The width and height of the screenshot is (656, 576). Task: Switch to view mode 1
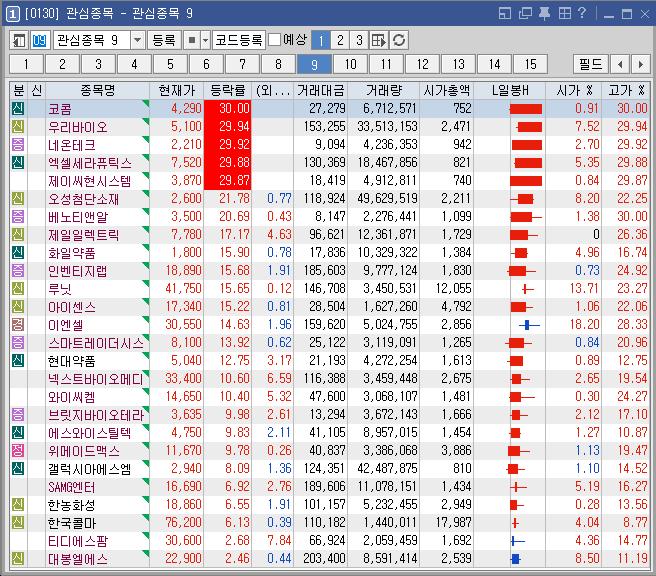(321, 41)
